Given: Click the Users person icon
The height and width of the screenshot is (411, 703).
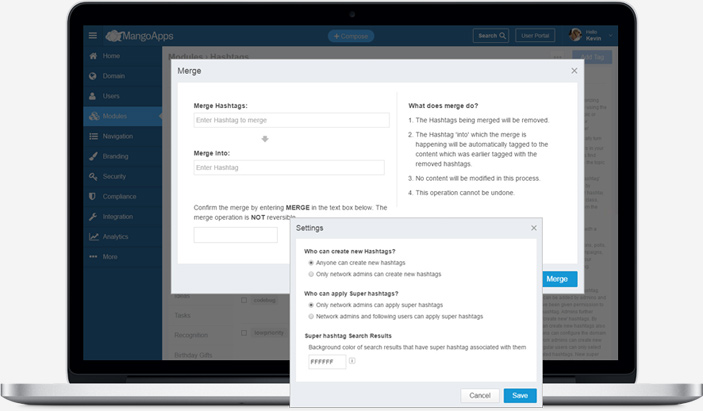Looking at the screenshot, I should [x=93, y=96].
